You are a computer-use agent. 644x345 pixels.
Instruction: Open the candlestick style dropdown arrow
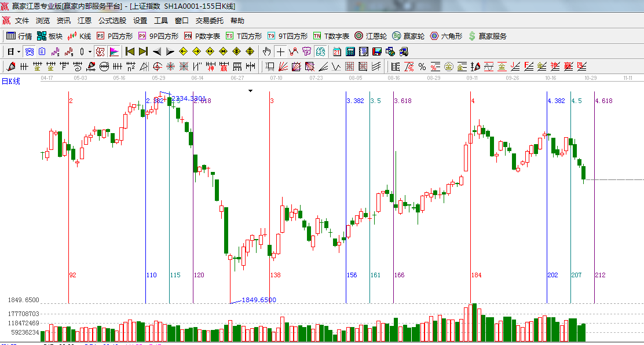tap(90, 52)
